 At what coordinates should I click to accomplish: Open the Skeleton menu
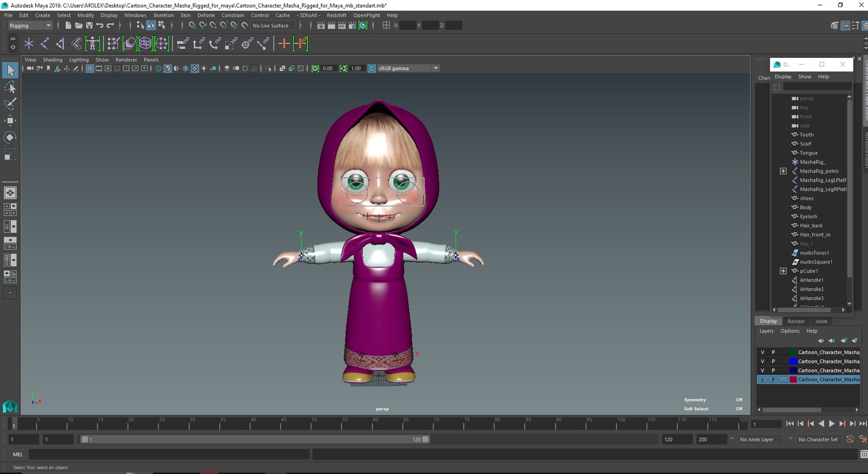[x=163, y=15]
